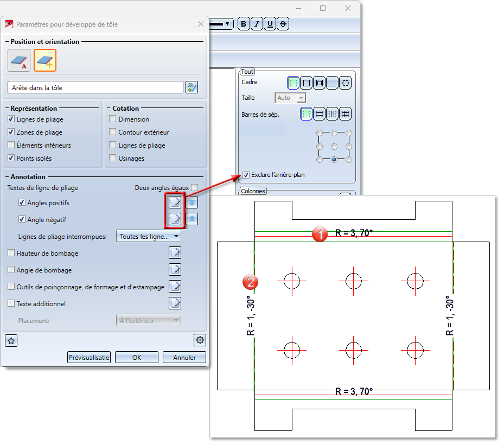Screen dimensions: 504x444
Task: Click Prévisualisation button
Action: tap(89, 357)
